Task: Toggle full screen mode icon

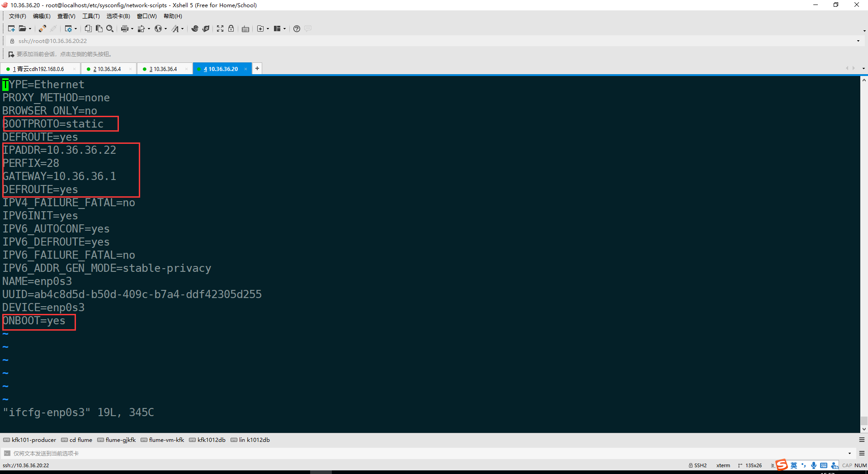Action: tap(220, 28)
